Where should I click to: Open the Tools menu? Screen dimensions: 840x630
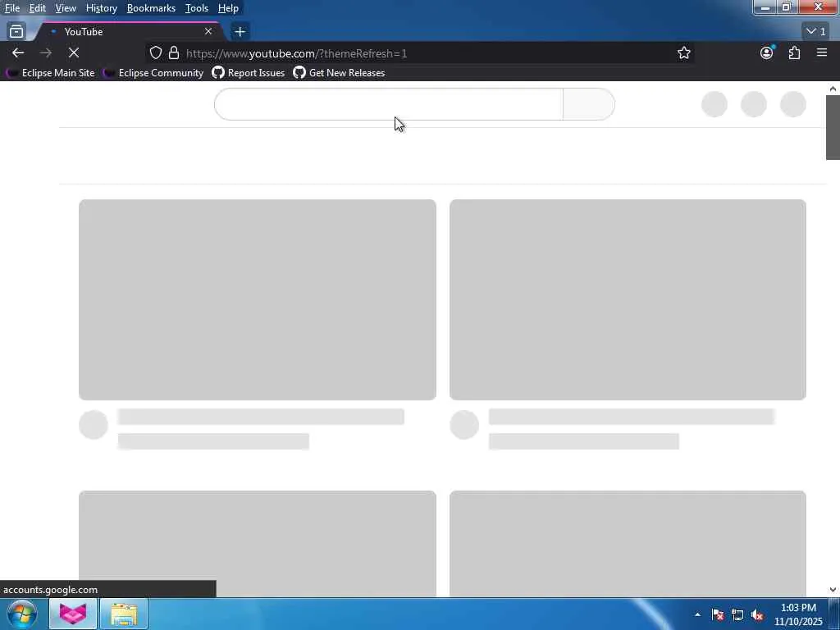pyautogui.click(x=197, y=8)
